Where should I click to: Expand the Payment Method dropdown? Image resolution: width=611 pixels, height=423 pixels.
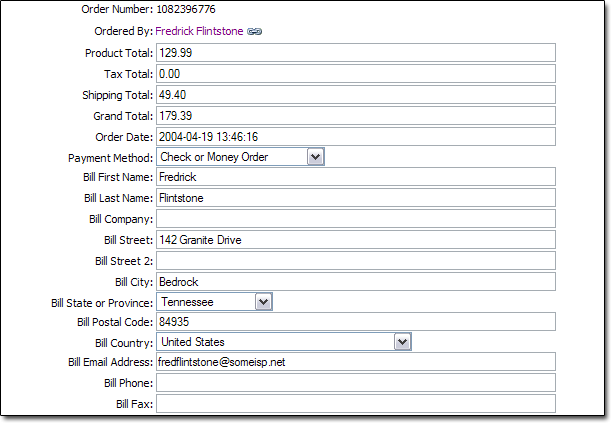click(x=315, y=157)
